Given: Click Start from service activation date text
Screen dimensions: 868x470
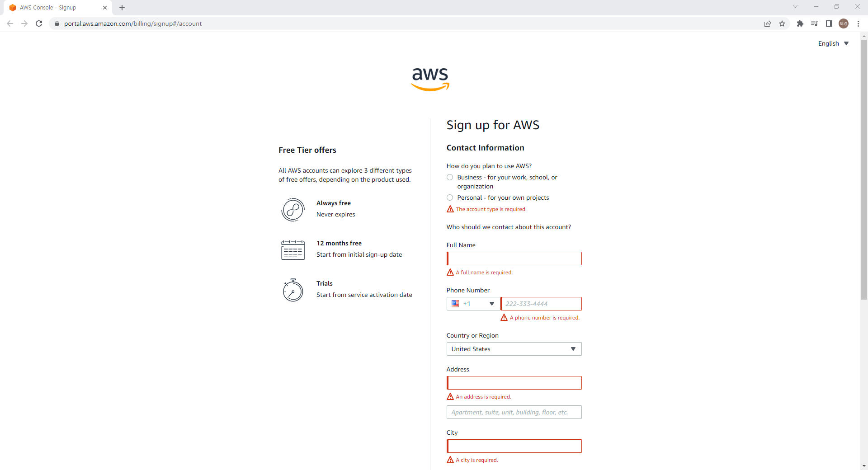Looking at the screenshot, I should tap(364, 295).
